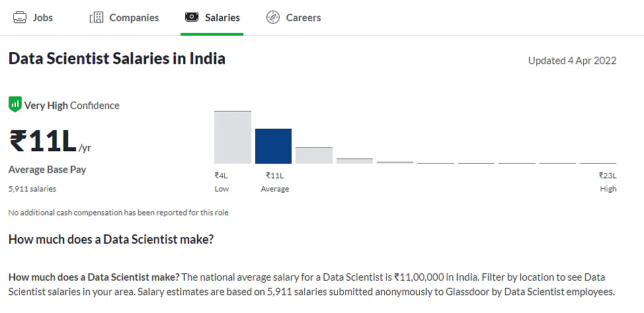Click the tallest gray Low salary bar
The image size is (644, 313).
(x=232, y=137)
